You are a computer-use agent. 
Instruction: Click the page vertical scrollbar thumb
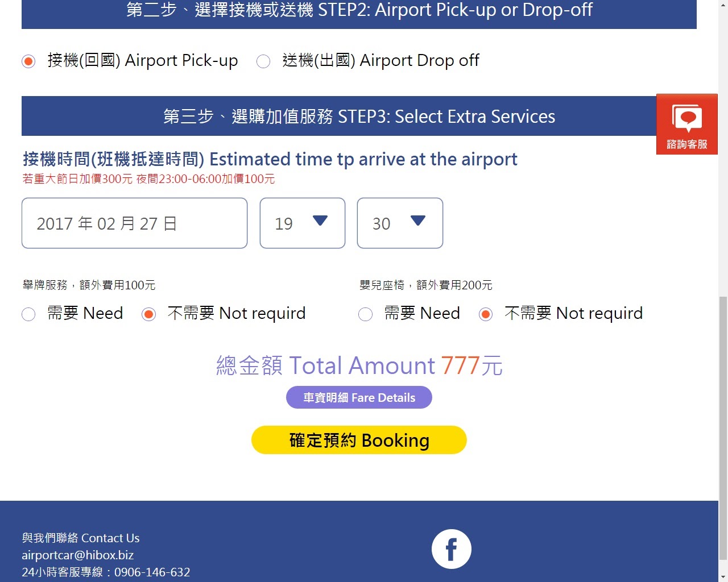tap(723, 427)
